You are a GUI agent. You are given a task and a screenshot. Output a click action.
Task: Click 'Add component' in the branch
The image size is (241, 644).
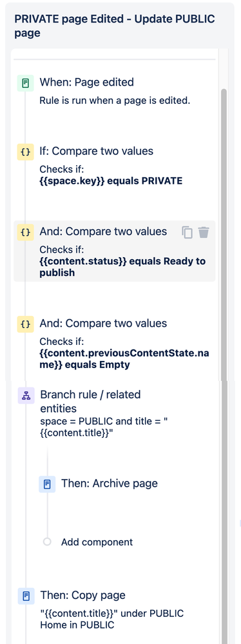[x=97, y=542]
